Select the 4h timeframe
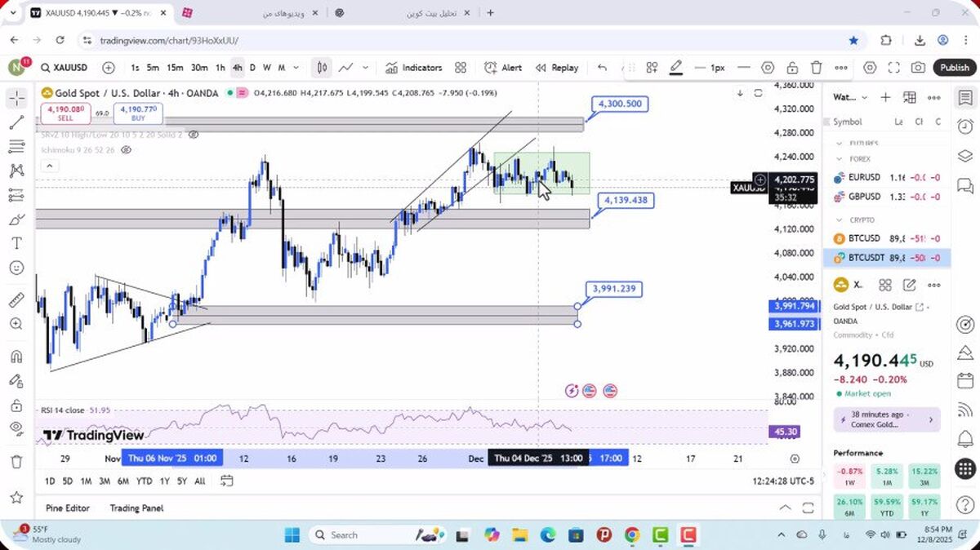 coord(237,68)
